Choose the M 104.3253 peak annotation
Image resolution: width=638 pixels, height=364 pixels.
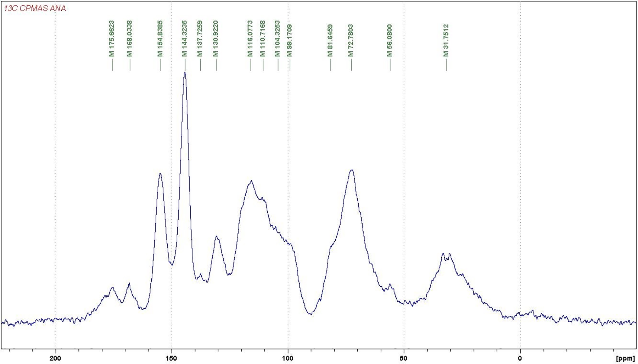(278, 39)
